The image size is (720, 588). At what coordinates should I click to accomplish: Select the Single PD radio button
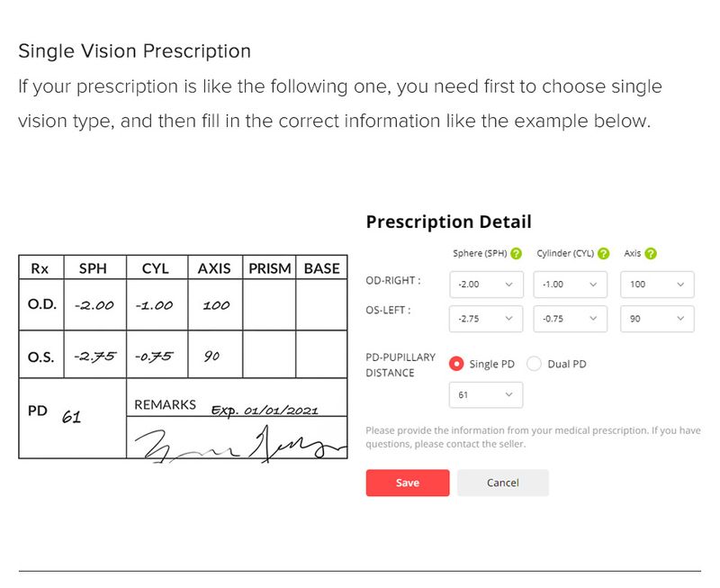(456, 364)
